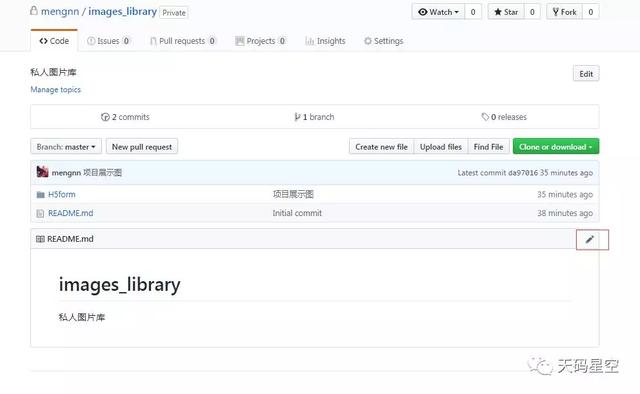
Task: Open the Issues tab
Action: (109, 41)
